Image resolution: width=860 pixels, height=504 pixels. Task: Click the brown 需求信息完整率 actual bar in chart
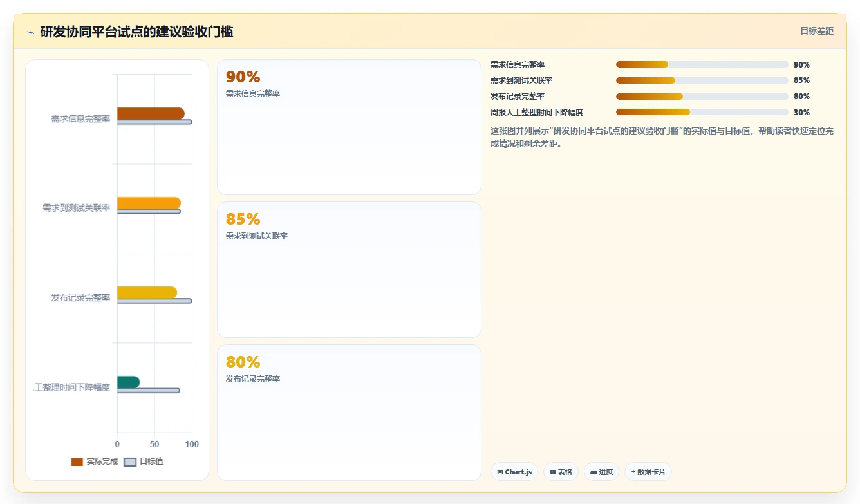151,113
